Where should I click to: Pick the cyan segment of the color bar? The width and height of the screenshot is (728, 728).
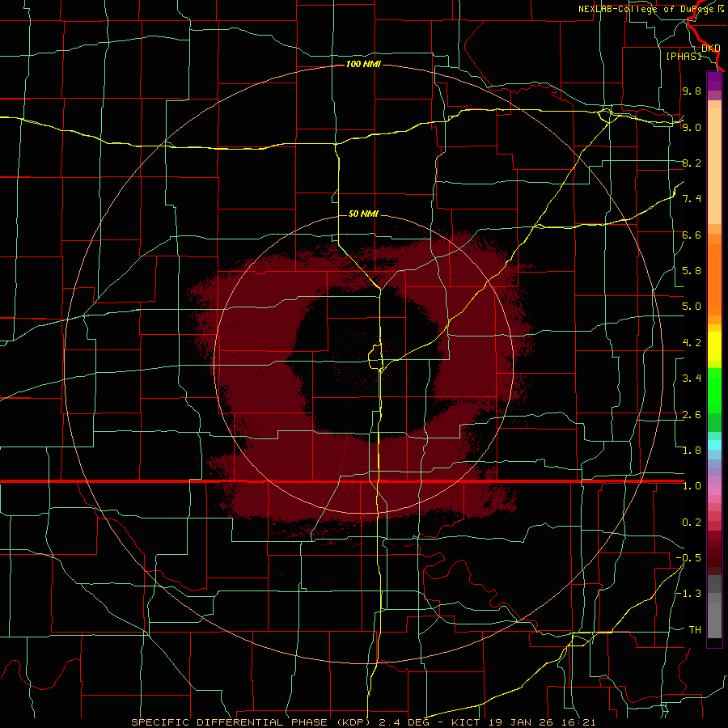[x=714, y=445]
